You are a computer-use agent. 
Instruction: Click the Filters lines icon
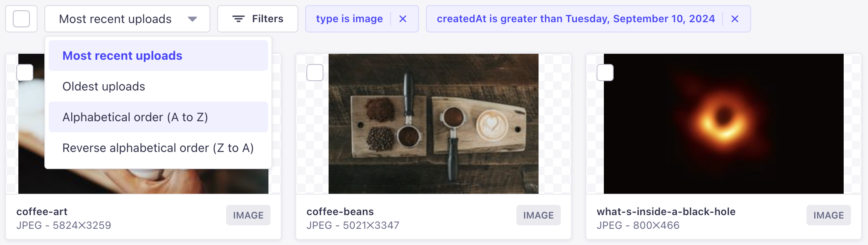tap(238, 19)
